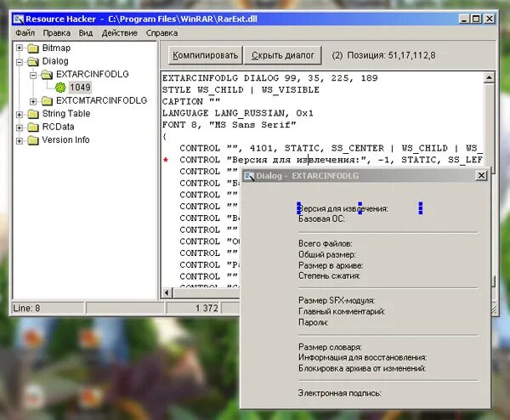Click the String Table folder icon
The height and width of the screenshot is (420, 510).
33,114
